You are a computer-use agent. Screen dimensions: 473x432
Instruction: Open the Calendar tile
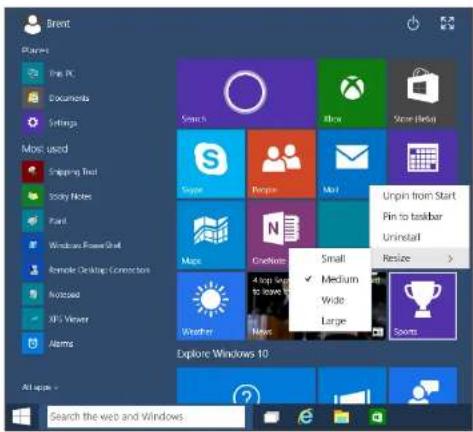coord(423,157)
